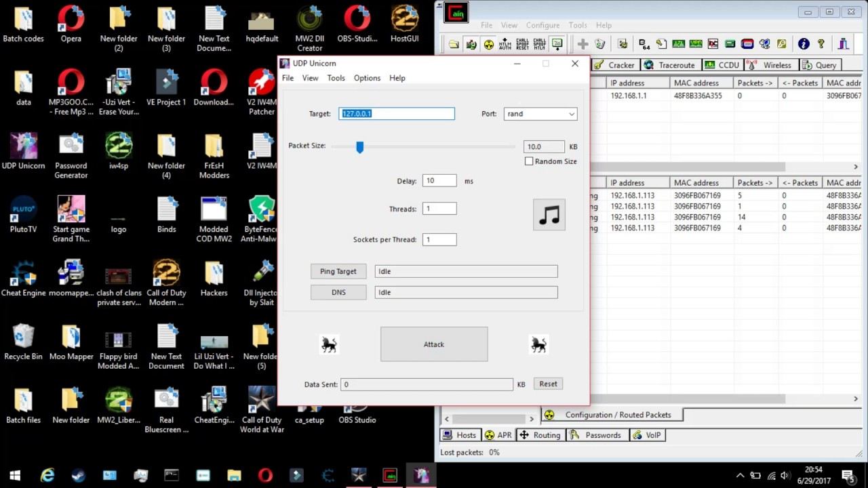The image size is (868, 488).
Task: Click the red-blue rectangle toolbar icon in Cain
Action: click(x=747, y=44)
